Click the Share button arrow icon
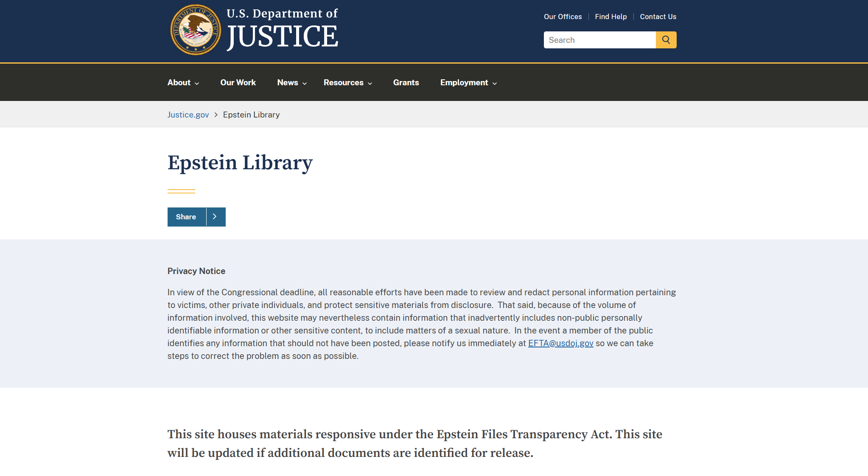This screenshot has height=476, width=868. (x=215, y=217)
